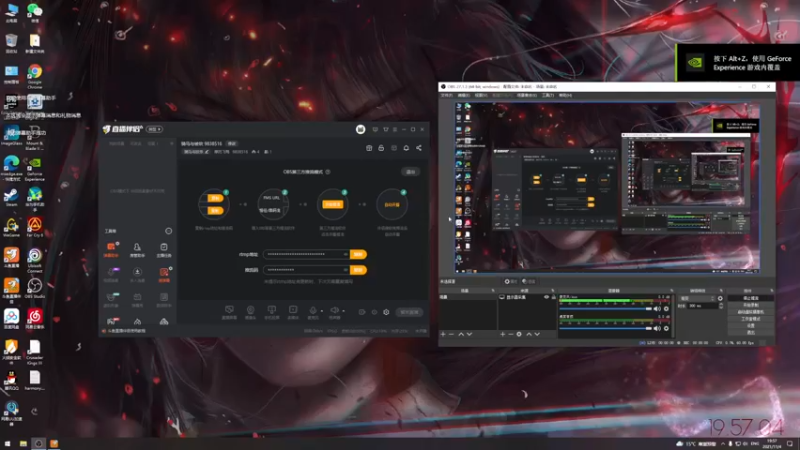Screen dimensions: 800x450
Task: Open the highlighted red tool in toolbox second row
Action: 164,274
